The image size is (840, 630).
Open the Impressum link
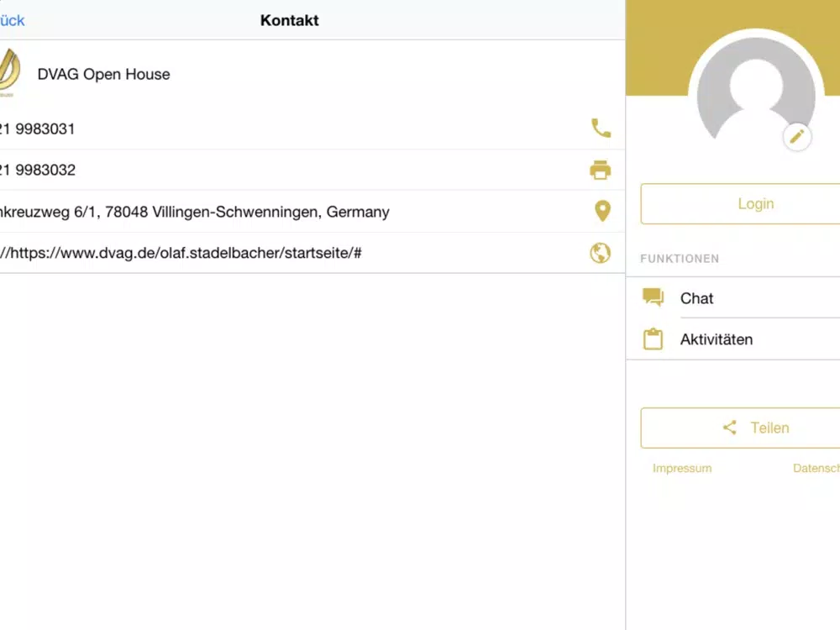pos(682,468)
